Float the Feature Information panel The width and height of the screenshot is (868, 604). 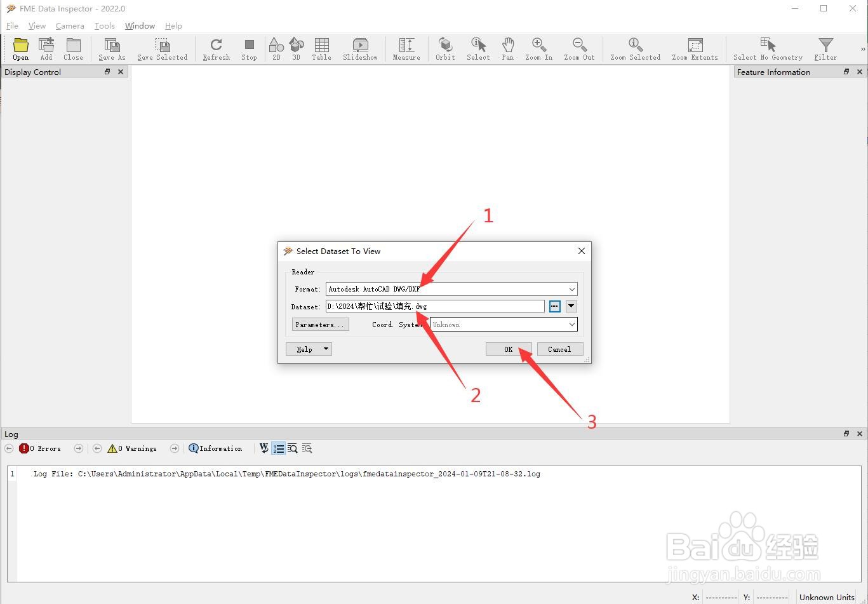point(846,72)
